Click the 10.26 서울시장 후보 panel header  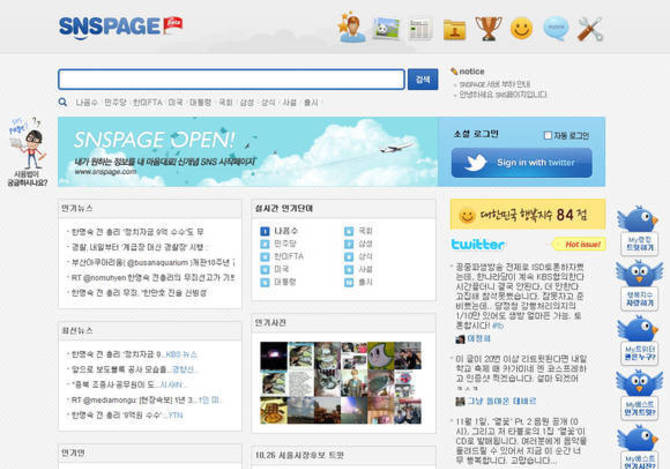coord(344,455)
